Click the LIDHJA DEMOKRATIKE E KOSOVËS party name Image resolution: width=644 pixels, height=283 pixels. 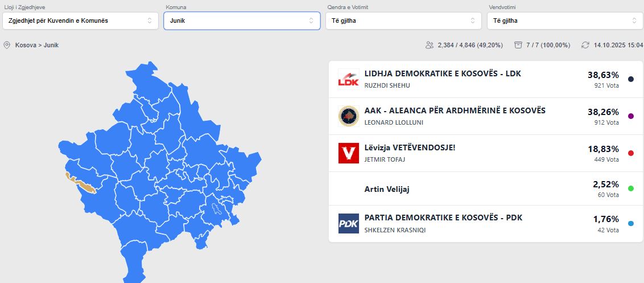tap(442, 73)
